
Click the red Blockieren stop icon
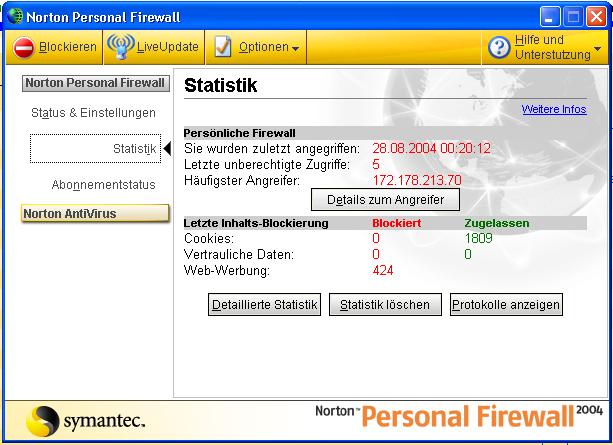pyautogui.click(x=23, y=47)
